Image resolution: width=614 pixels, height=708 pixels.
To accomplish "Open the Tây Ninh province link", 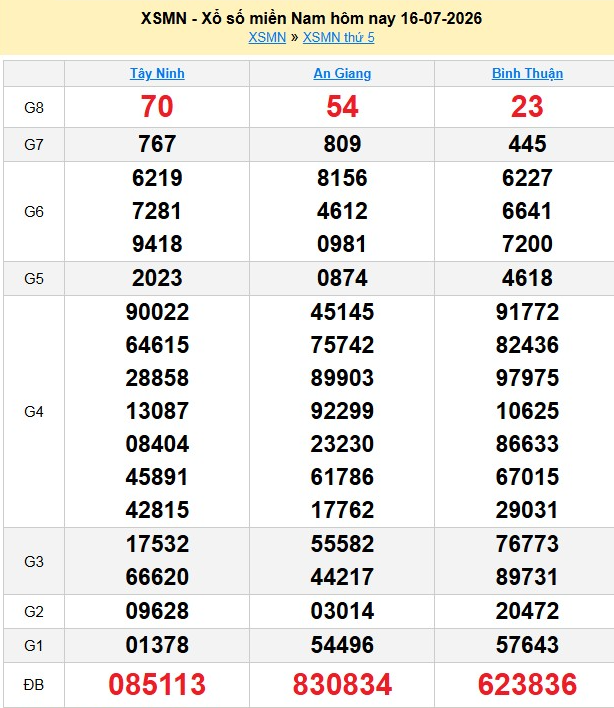I will point(157,74).
